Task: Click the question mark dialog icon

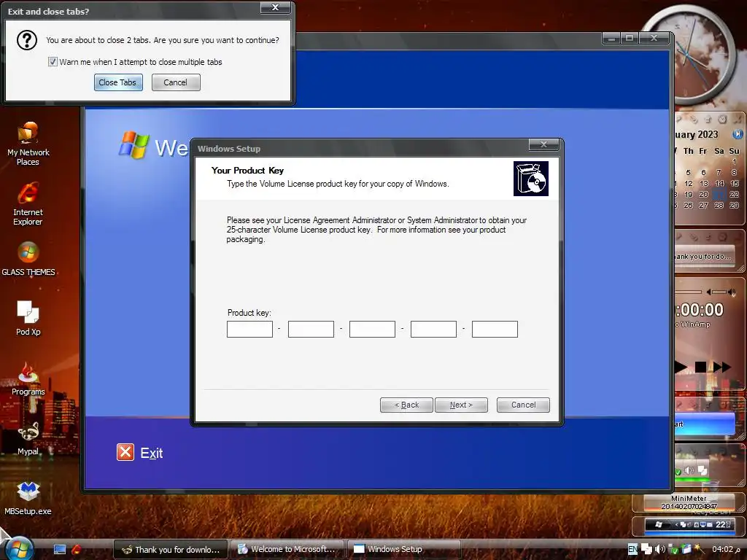Action: 27,41
